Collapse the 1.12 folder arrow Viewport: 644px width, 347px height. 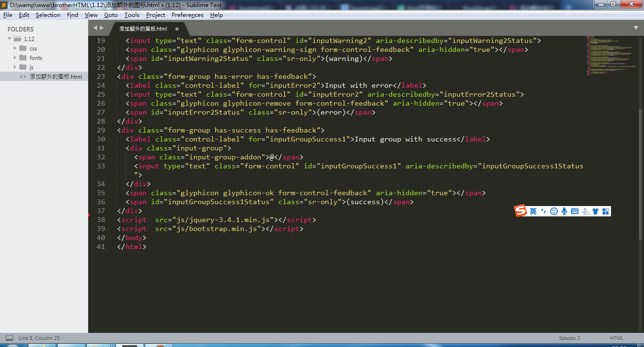(9, 39)
